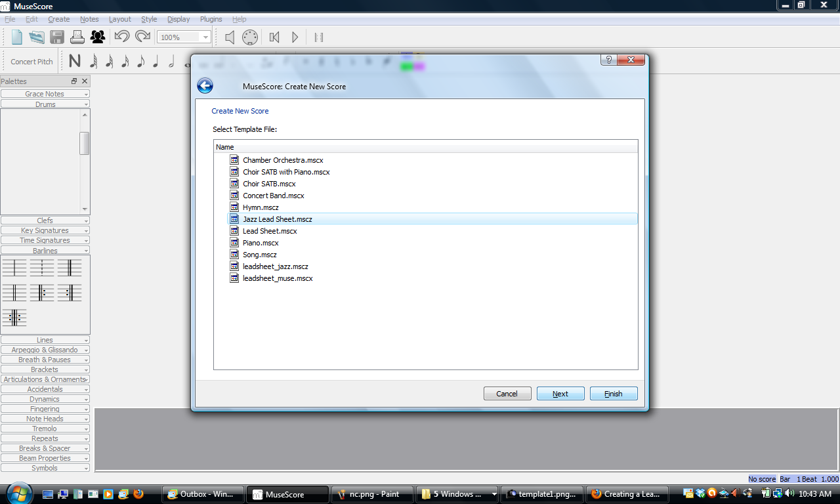Pick the double barline in palette

(14, 293)
